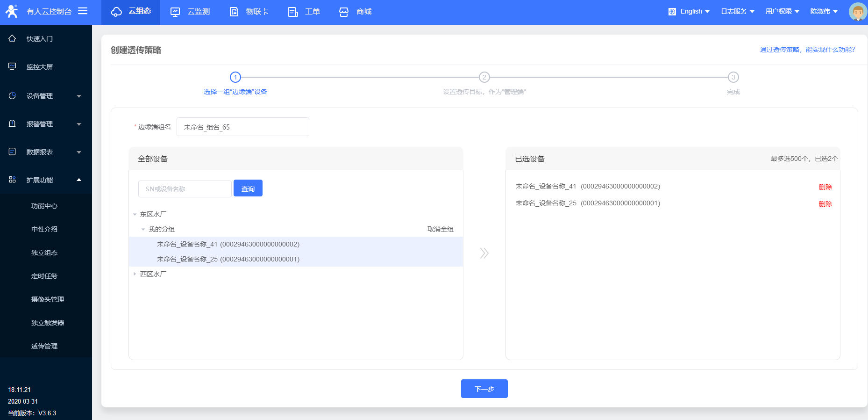Open 摄像头管理 submenu item
Viewport: 868px width, 420px height.
click(x=48, y=299)
